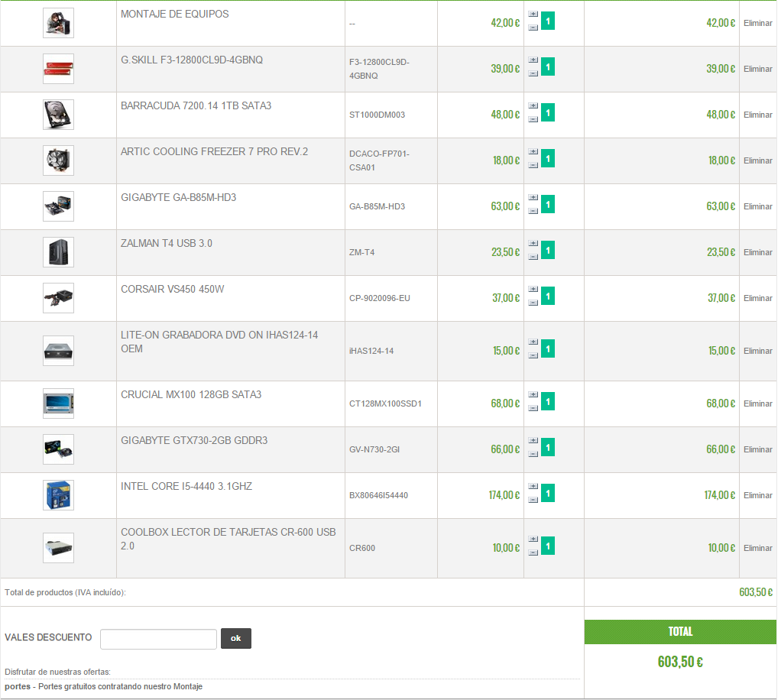Remove ZALMAN T4 via Eliminar

coord(757,252)
